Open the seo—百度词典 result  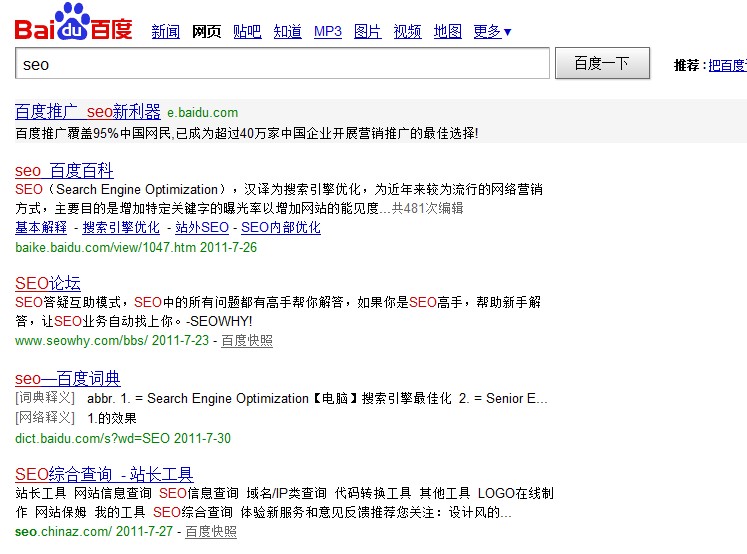tap(68, 379)
